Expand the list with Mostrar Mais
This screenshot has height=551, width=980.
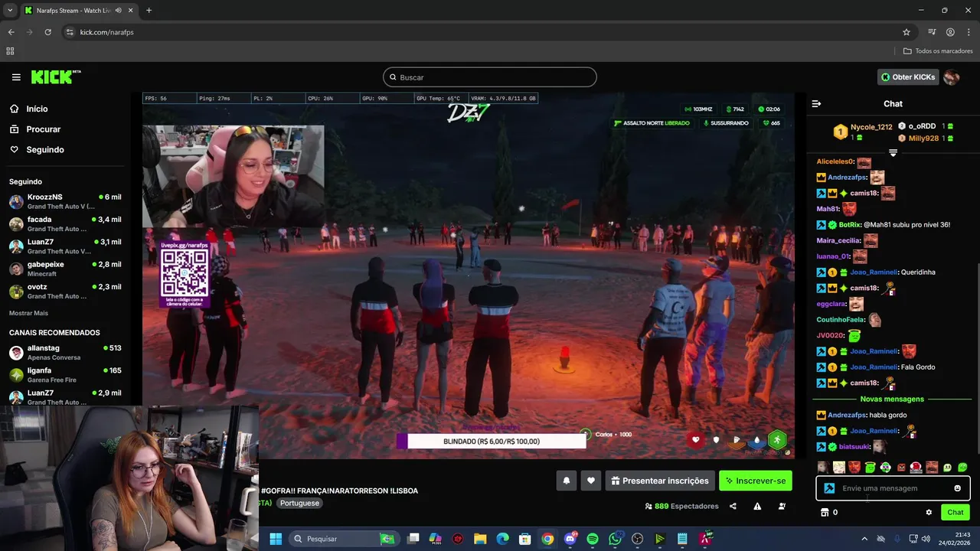tap(28, 313)
